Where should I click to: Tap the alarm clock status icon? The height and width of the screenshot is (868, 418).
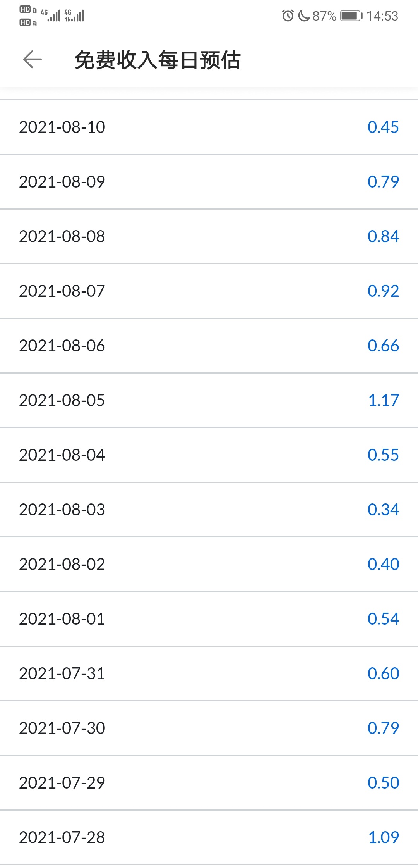(288, 16)
